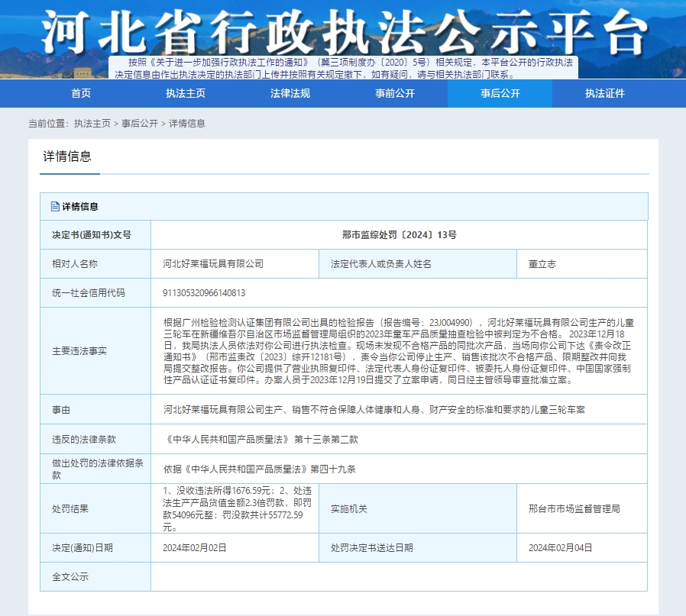Click the 详情信息 section tab heading
686x616 pixels.
coord(67,156)
